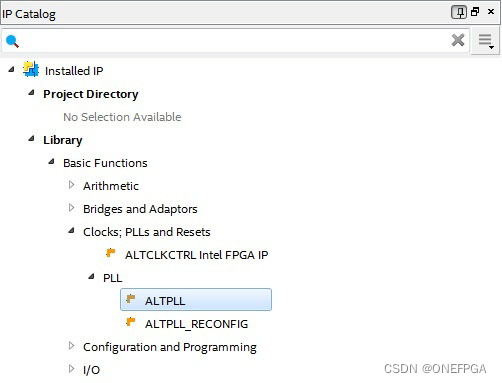Click the ALTCLKCTRL Intel FPGA IP icon

tap(110, 253)
